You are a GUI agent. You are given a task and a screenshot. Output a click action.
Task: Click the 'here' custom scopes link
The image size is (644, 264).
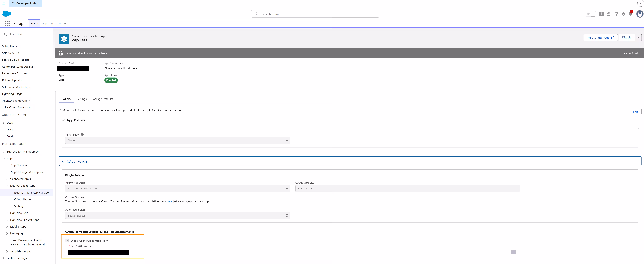tap(169, 201)
